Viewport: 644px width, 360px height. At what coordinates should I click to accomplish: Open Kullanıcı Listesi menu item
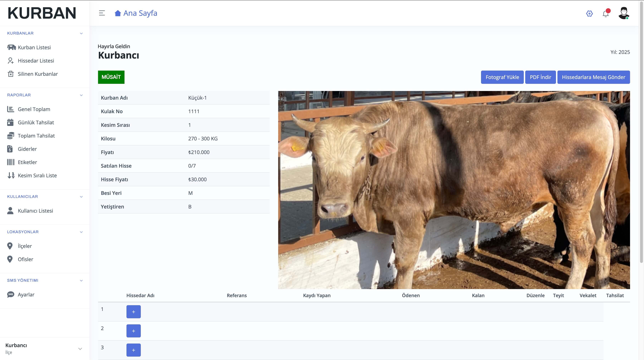(35, 211)
